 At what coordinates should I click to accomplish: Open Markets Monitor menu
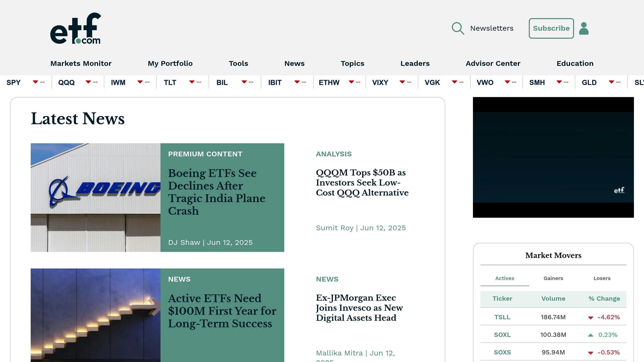point(81,63)
